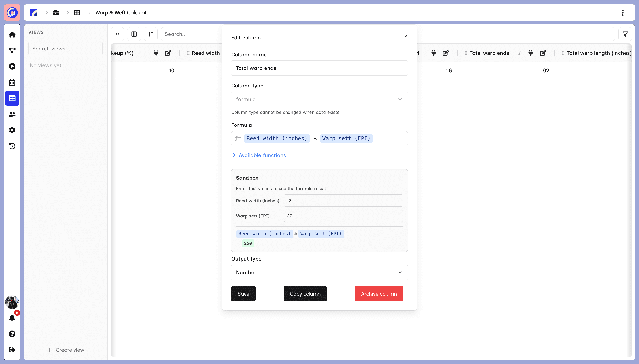The image size is (639, 364).
Task: Open the Output type Number dropdown
Action: click(319, 272)
